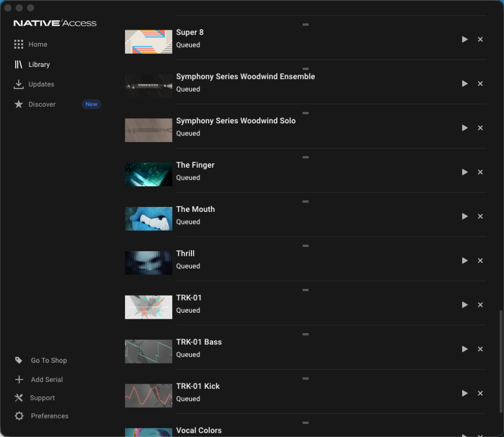Viewport: 504px width, 437px height.
Task: Click the drag handle above Thrill
Action: [x=306, y=246]
